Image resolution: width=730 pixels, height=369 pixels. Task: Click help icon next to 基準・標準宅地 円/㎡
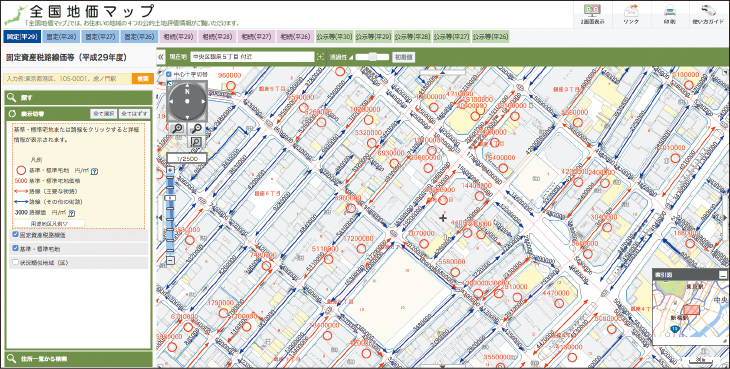pyautogui.click(x=94, y=171)
